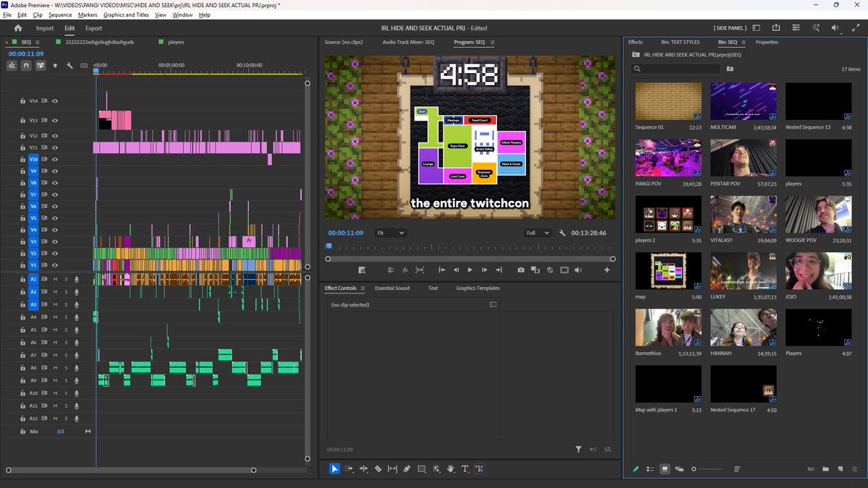The width and height of the screenshot is (868, 488).
Task: Open SEQ timeline panel menu
Action: coord(37,43)
